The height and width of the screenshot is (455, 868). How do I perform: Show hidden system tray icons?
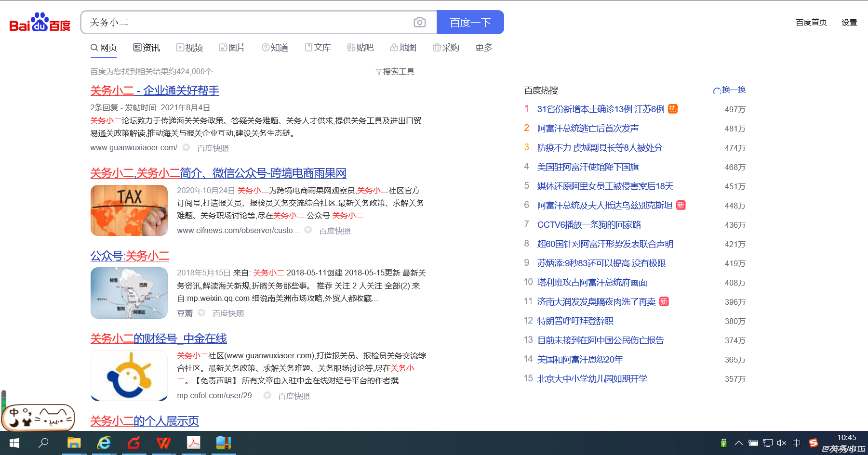[738, 443]
